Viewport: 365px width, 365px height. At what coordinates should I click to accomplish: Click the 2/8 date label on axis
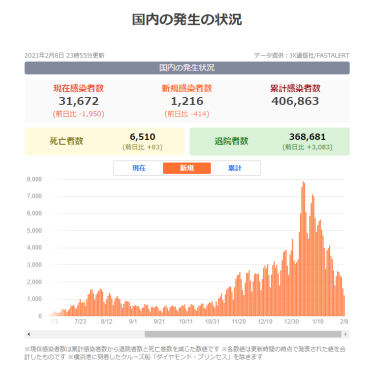[x=344, y=322]
